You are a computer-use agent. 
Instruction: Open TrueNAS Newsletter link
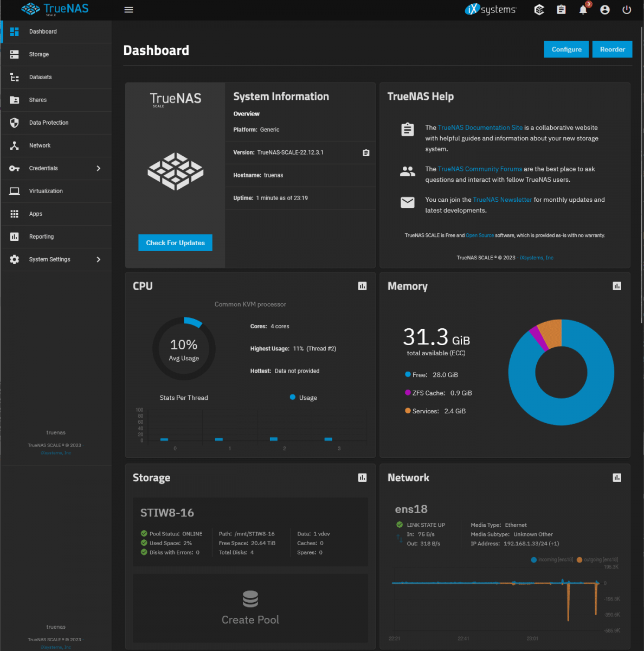click(503, 200)
